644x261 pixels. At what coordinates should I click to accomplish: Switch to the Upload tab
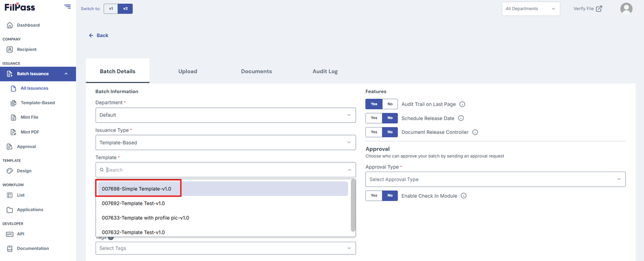pos(188,71)
